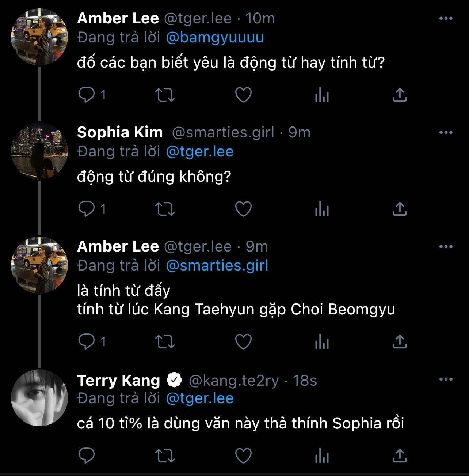View analytics for Amber Lee's second tweet
469x476 pixels.
click(322, 342)
